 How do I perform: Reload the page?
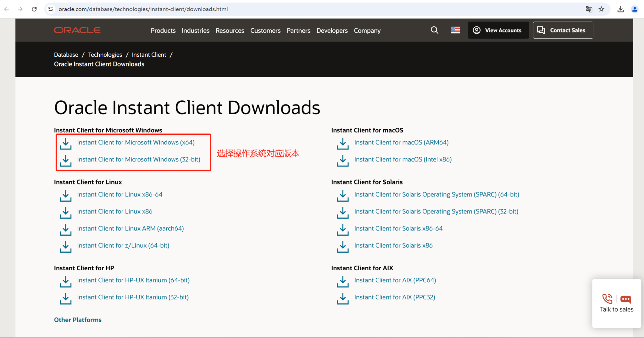pos(34,9)
